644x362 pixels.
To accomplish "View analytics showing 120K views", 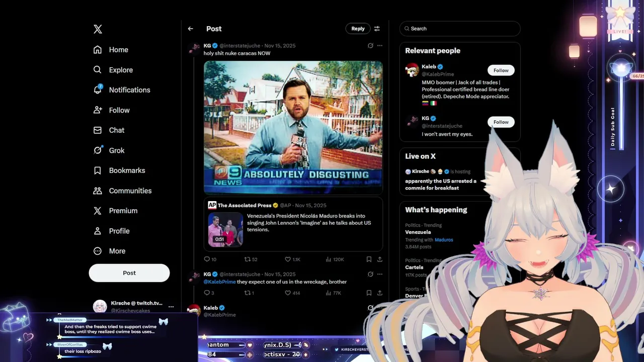I will [x=335, y=259].
